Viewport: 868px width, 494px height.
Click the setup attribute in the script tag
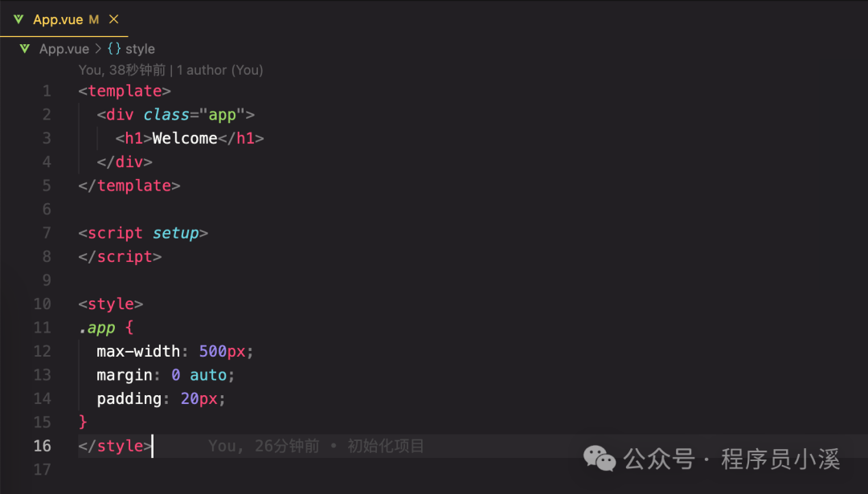click(x=175, y=233)
